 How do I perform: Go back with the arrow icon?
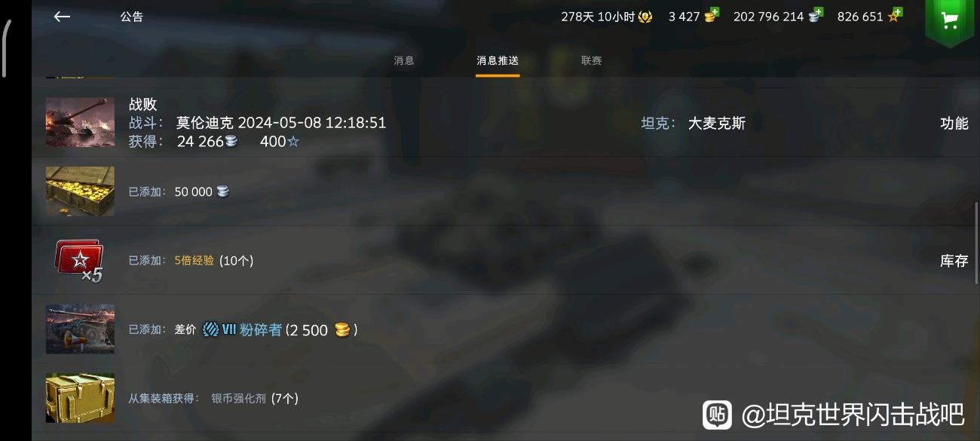tap(62, 17)
